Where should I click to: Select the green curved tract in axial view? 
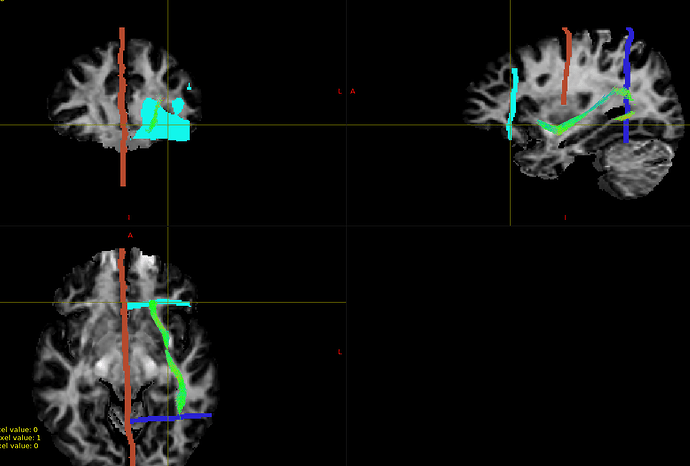tap(168, 350)
